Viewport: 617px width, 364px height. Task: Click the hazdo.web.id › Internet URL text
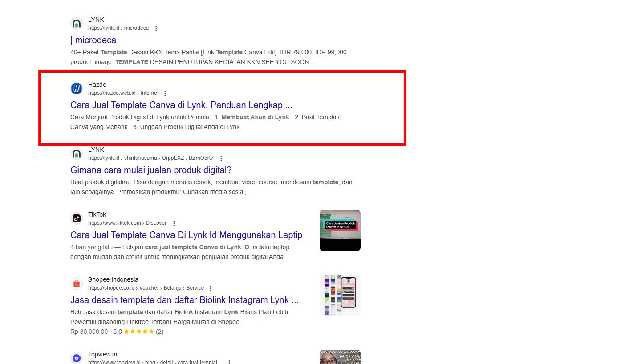tap(123, 93)
